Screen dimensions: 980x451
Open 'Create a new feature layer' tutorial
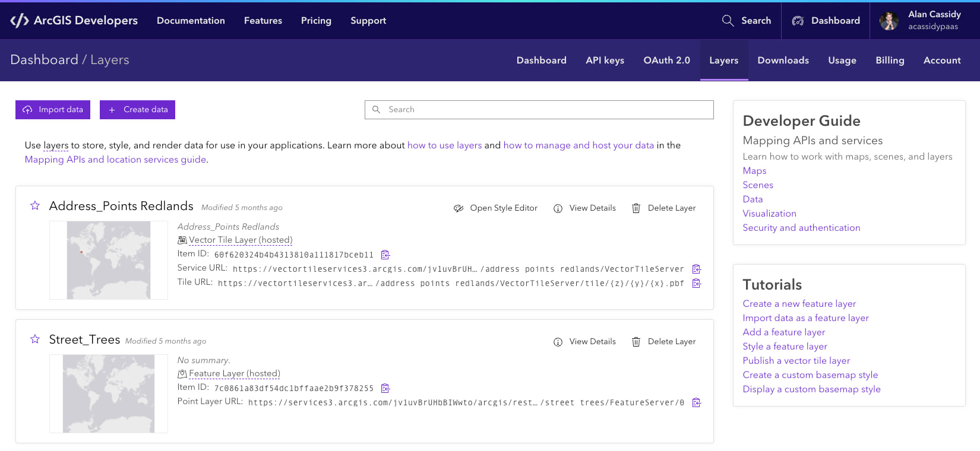pos(799,304)
